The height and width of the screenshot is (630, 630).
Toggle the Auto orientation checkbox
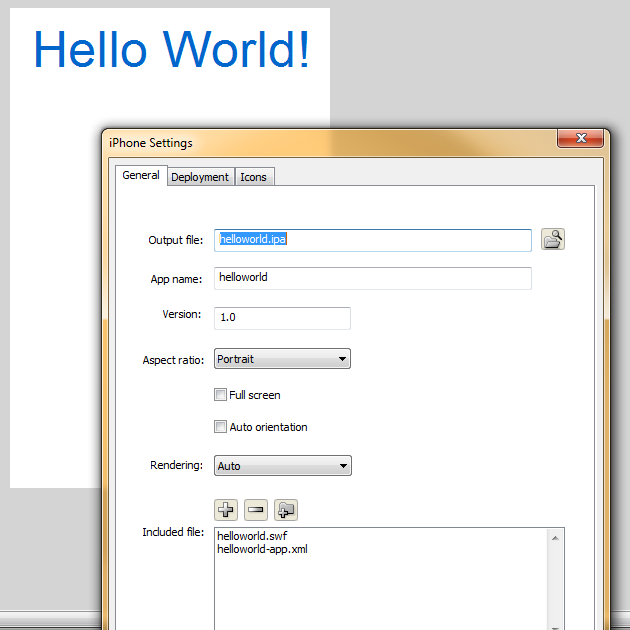(220, 426)
